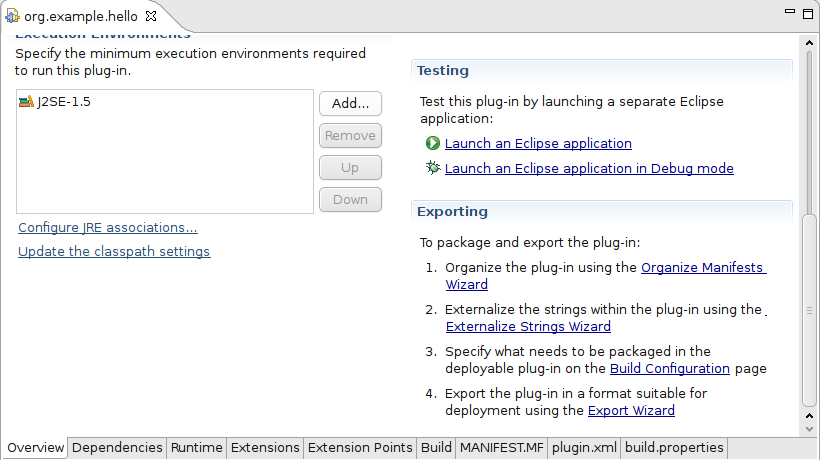View the MANIFEST.MF source tab
Screen dimensions: 820x460
(502, 448)
